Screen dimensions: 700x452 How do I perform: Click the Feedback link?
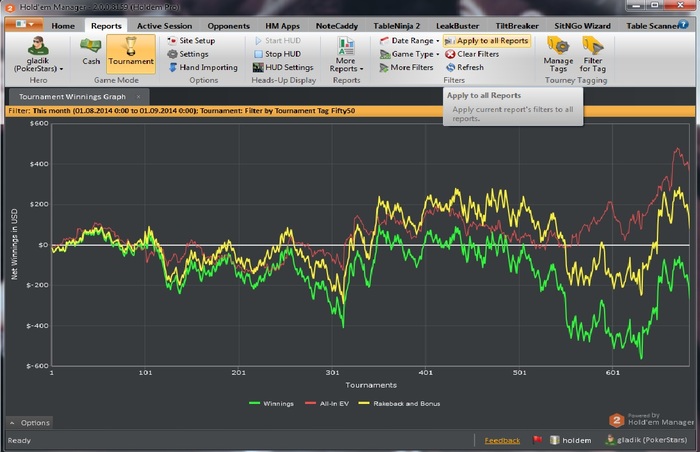(x=502, y=440)
